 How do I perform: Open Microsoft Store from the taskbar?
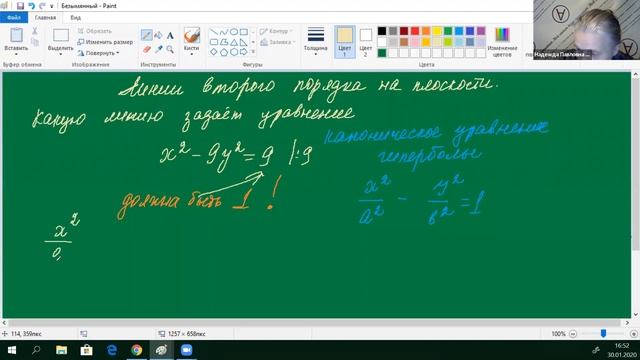(x=87, y=350)
